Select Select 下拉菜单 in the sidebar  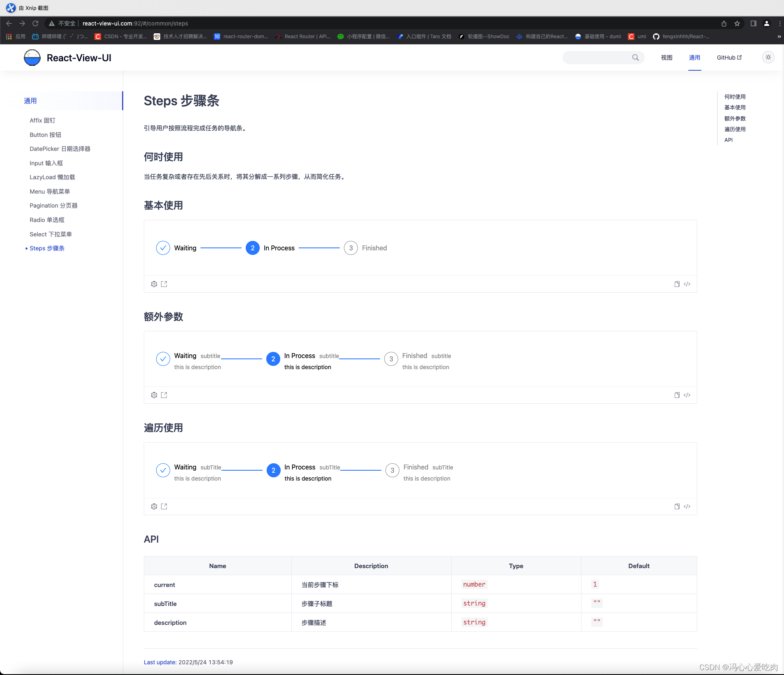click(51, 234)
